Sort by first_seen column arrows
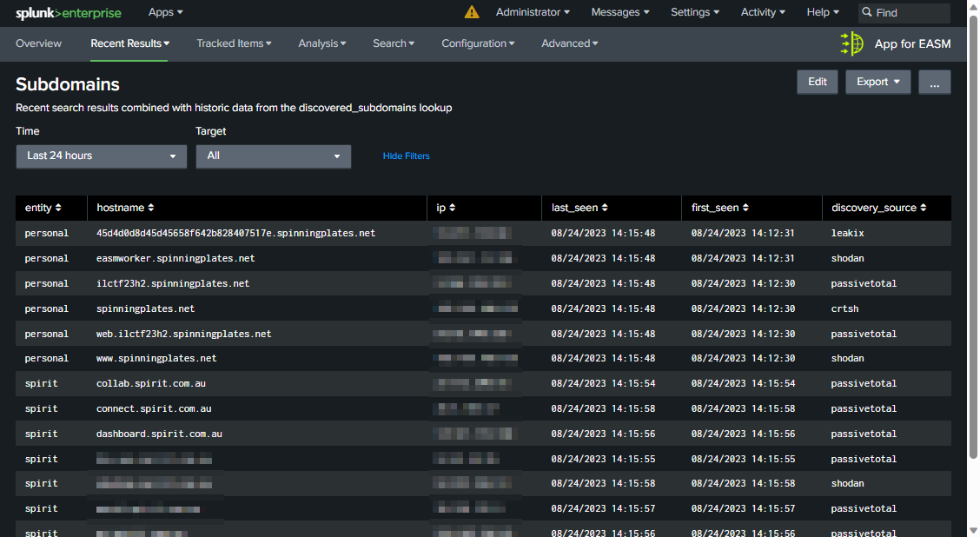This screenshot has height=537, width=980. click(x=745, y=208)
